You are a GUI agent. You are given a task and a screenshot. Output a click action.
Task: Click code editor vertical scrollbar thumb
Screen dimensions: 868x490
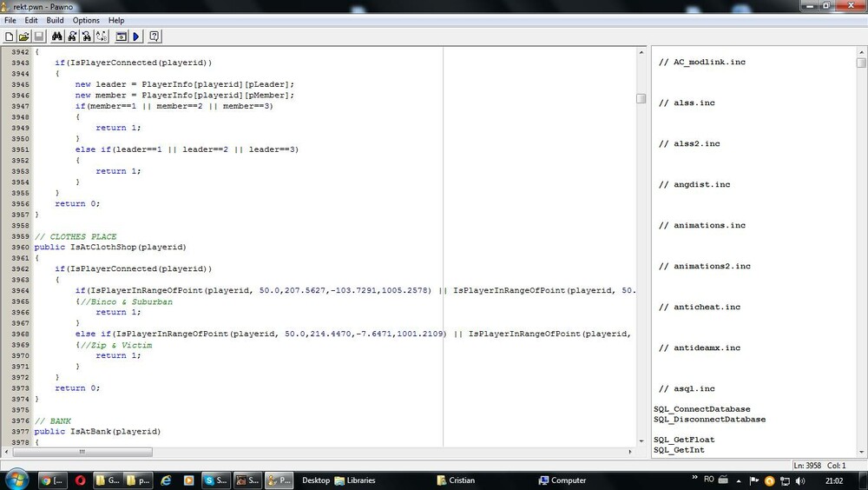641,98
